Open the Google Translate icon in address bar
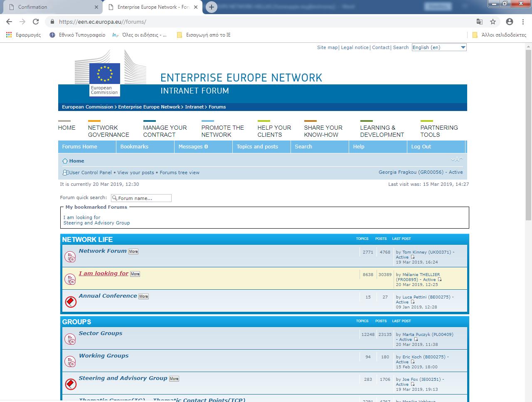Screen dimensions: 532x402 click(480, 22)
